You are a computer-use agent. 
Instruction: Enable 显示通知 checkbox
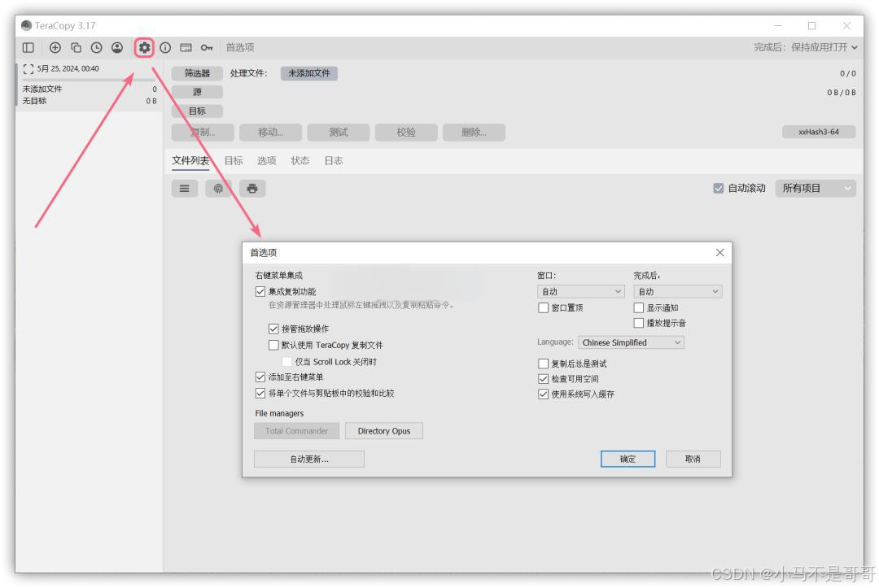[x=639, y=307]
